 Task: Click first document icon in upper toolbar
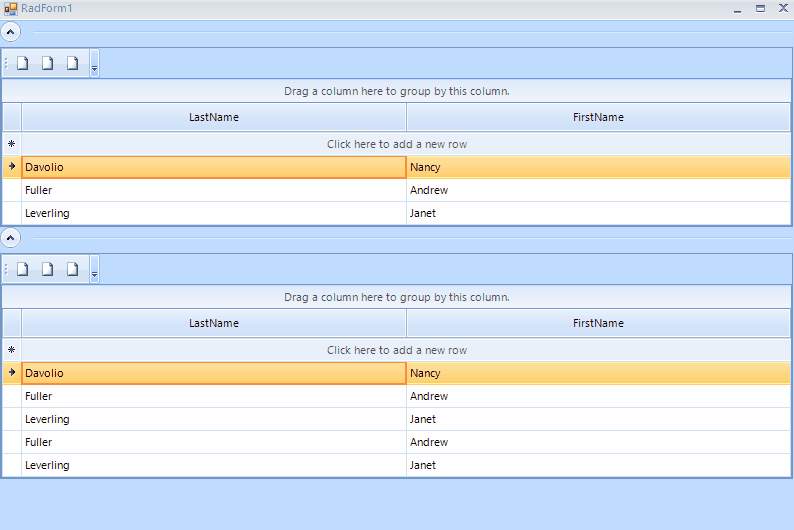(x=22, y=63)
